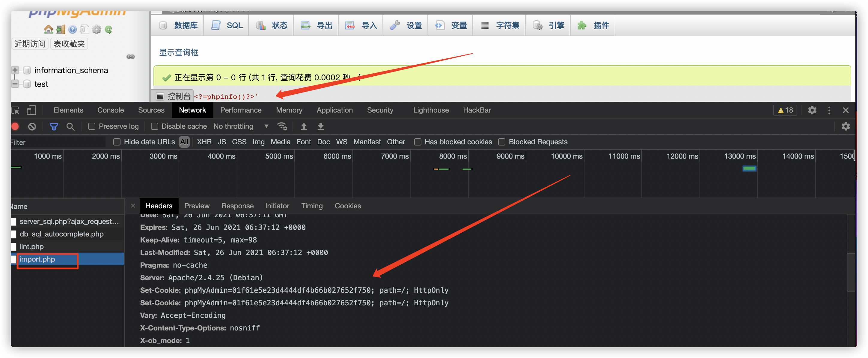Open Application tab
The width and height of the screenshot is (868, 358).
coord(334,110)
